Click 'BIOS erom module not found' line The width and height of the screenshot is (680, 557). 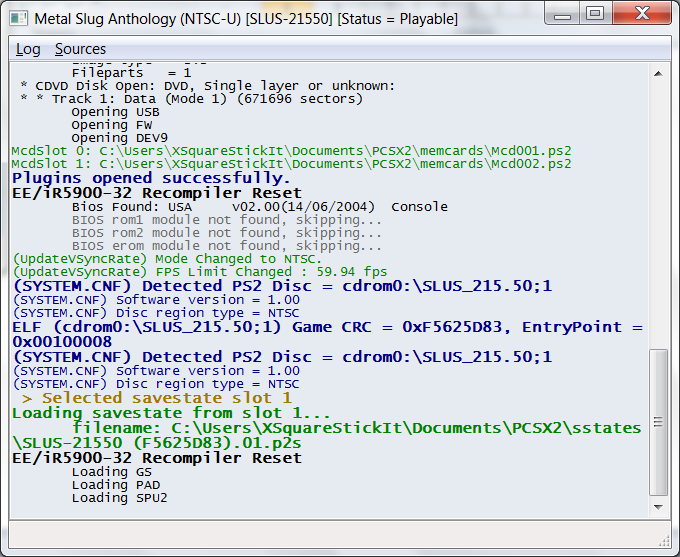click(227, 246)
